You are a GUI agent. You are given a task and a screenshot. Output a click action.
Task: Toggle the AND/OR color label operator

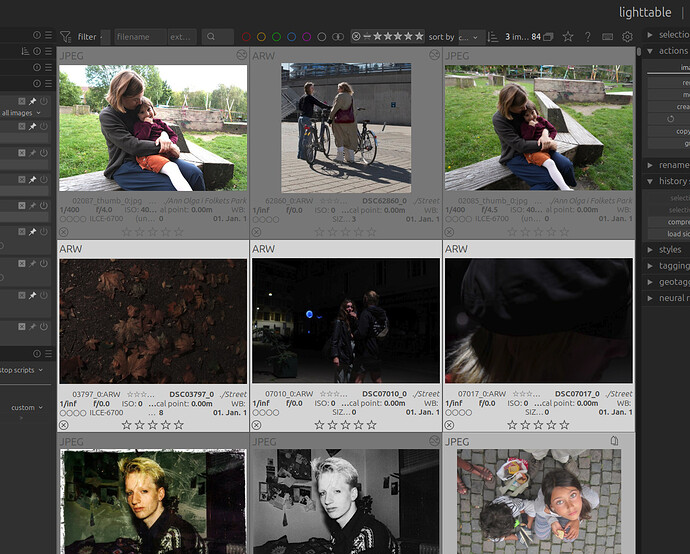tap(338, 37)
